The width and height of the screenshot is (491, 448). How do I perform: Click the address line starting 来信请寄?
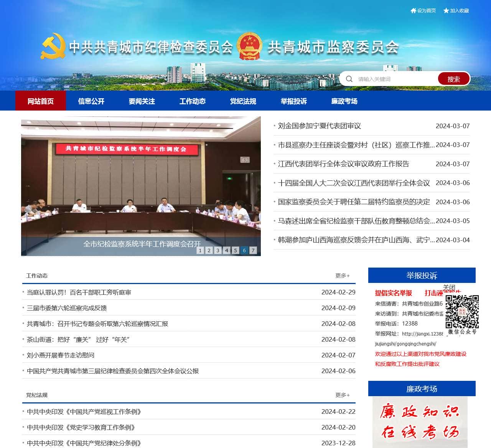click(x=409, y=304)
